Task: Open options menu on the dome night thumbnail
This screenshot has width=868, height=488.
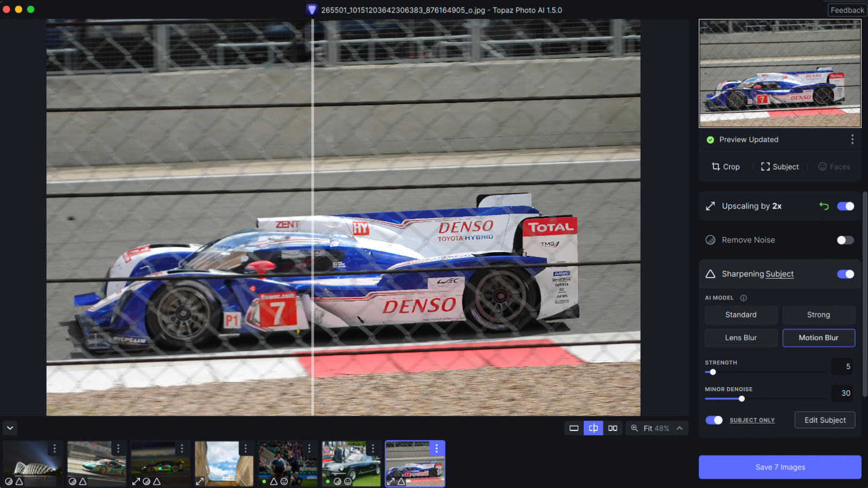Action: [54, 448]
